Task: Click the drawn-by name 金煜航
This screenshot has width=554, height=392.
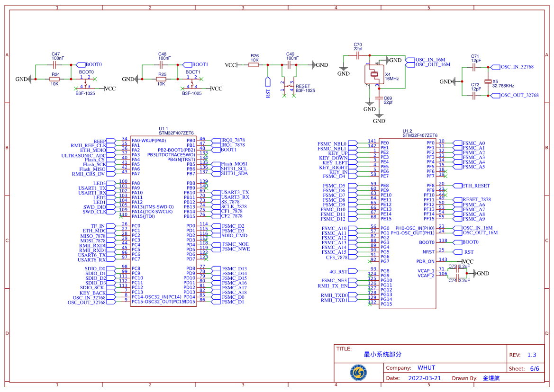Action: point(491,378)
